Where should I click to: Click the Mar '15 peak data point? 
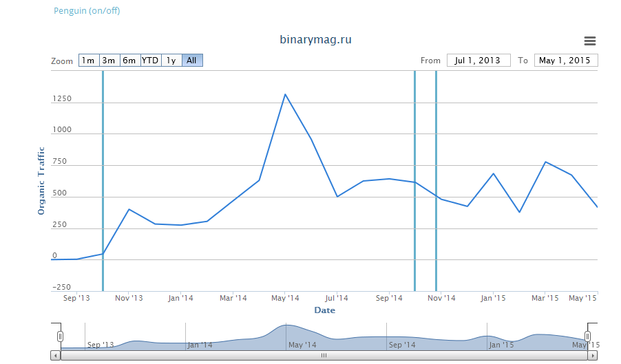[545, 162]
